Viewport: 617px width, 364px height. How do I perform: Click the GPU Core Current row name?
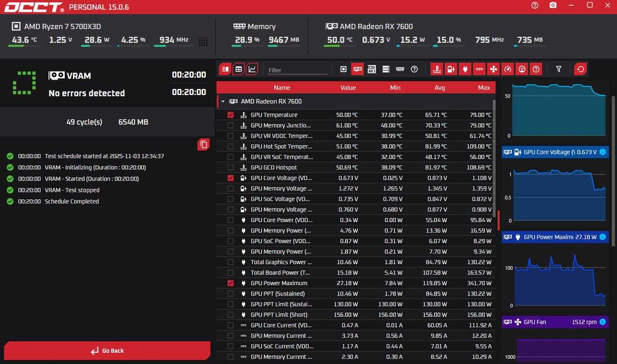point(281,325)
